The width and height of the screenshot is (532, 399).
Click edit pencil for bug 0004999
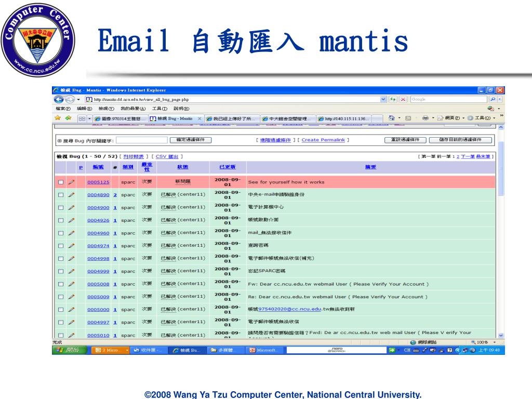click(71, 271)
